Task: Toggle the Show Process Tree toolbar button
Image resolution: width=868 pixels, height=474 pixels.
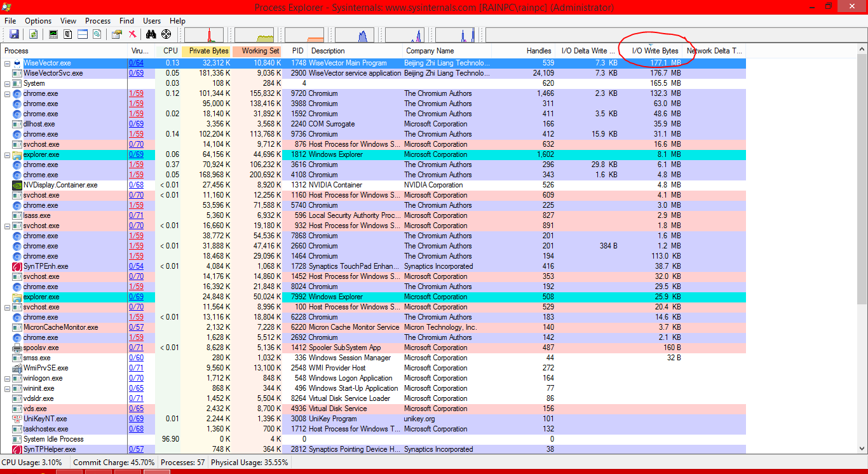Action: coord(67,34)
